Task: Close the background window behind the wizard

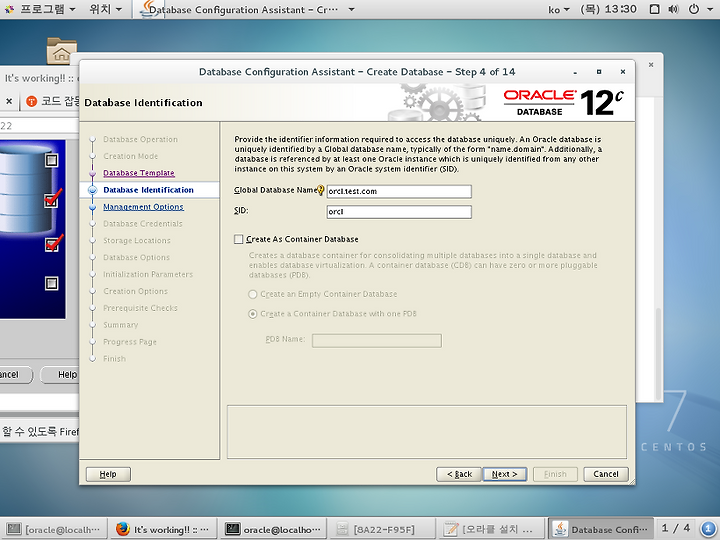Action: [x=651, y=65]
